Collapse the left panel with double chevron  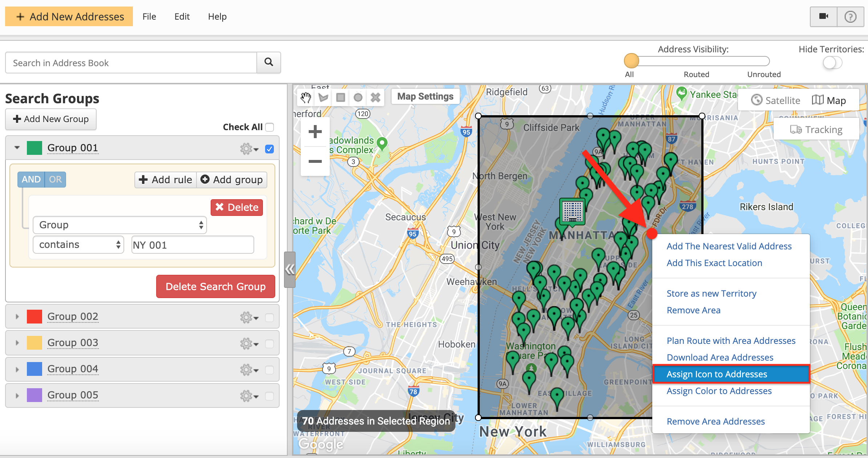click(x=289, y=269)
